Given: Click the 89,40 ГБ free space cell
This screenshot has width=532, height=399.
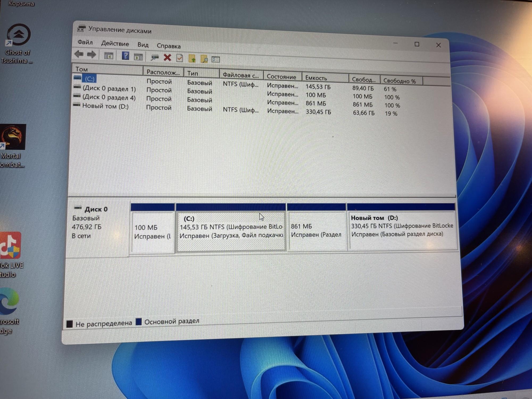Looking at the screenshot, I should pos(363,88).
